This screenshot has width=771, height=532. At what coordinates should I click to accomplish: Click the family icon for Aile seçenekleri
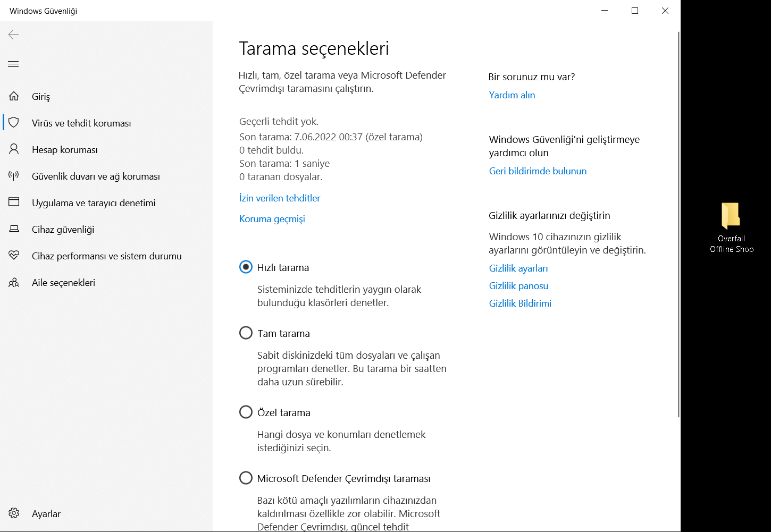coord(14,282)
